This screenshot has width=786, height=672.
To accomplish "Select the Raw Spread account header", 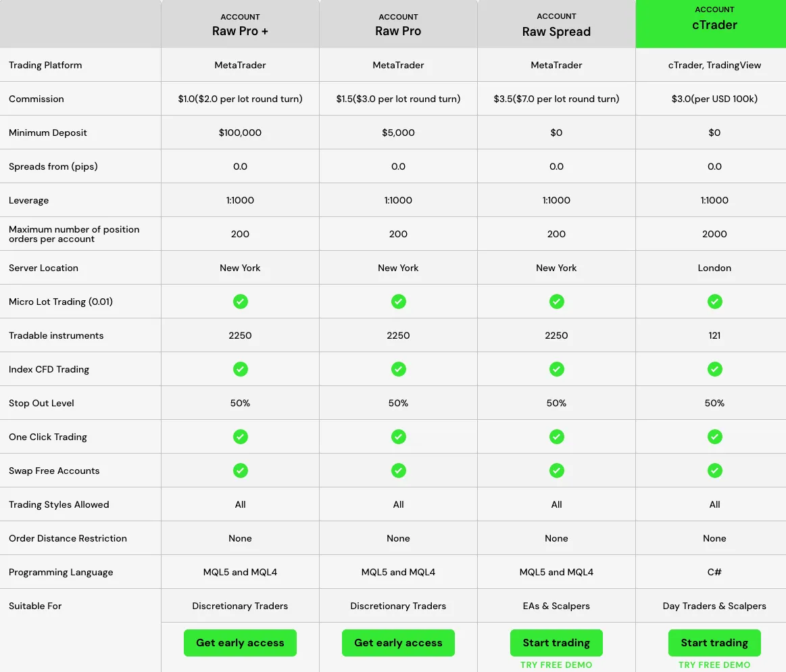I will coord(556,24).
